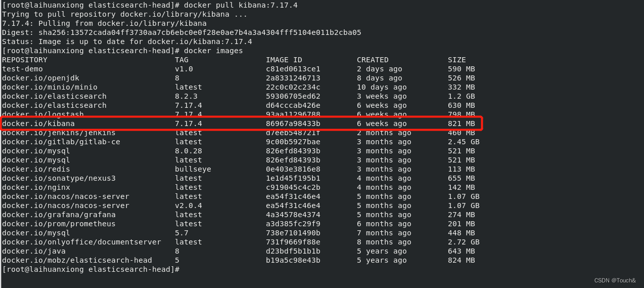Select image ID 'b19a5c98e43b'
Viewport: 644px width, 288px height.
(293, 260)
